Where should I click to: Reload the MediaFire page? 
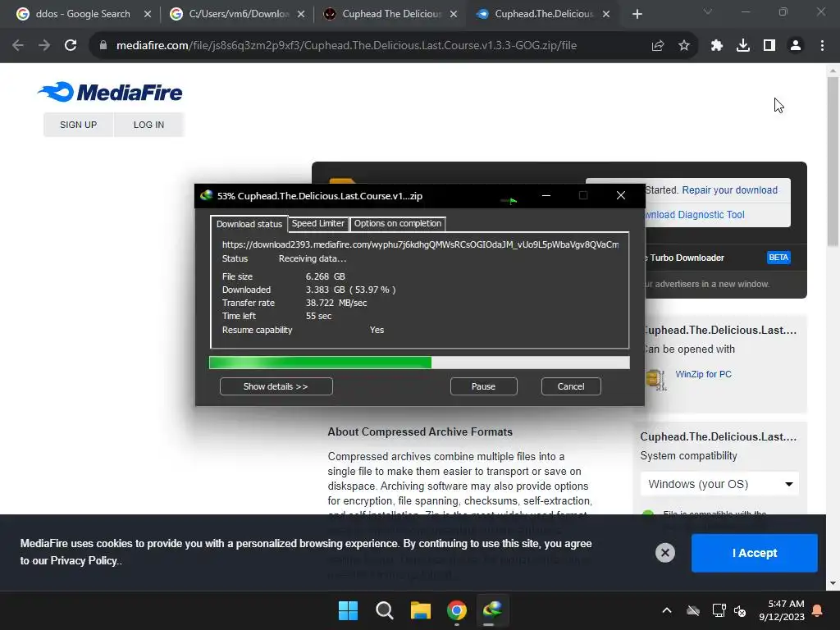click(x=71, y=46)
